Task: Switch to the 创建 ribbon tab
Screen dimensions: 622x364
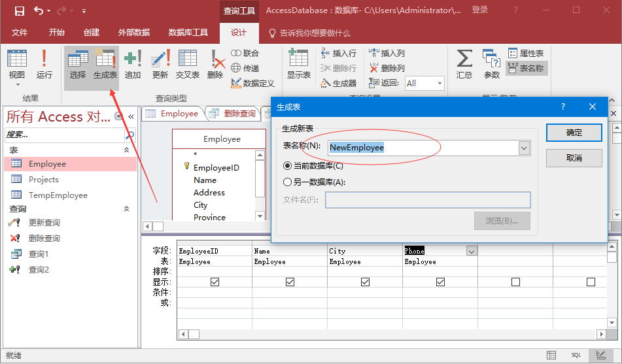Action: pos(92,33)
